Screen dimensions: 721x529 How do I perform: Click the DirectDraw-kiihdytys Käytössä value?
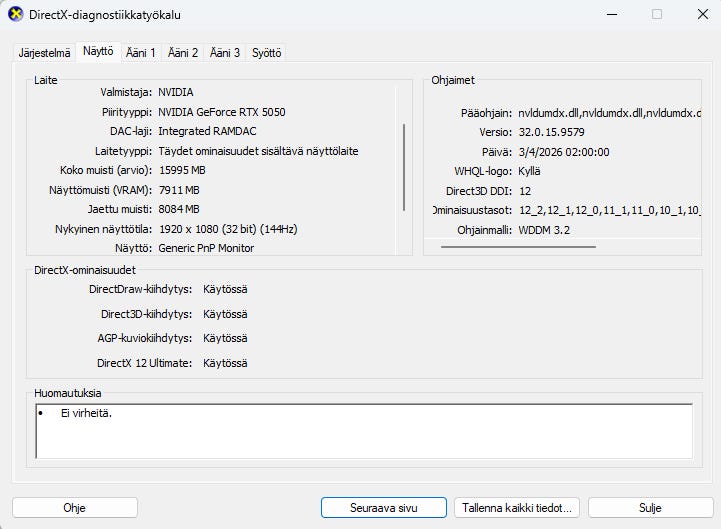click(225, 289)
